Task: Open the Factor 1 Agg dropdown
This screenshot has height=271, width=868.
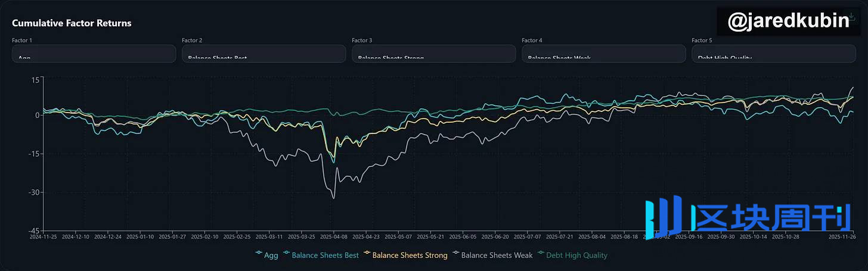Action: [x=94, y=54]
